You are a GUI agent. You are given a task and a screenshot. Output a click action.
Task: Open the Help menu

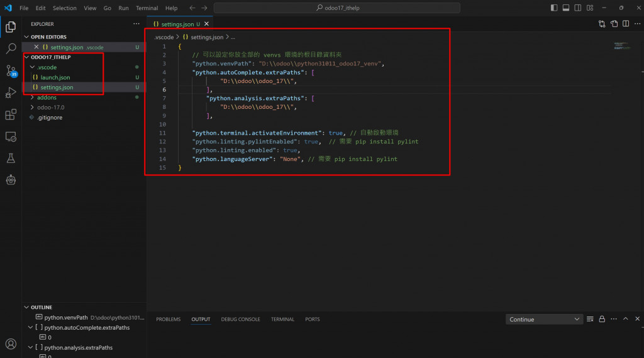[171, 8]
